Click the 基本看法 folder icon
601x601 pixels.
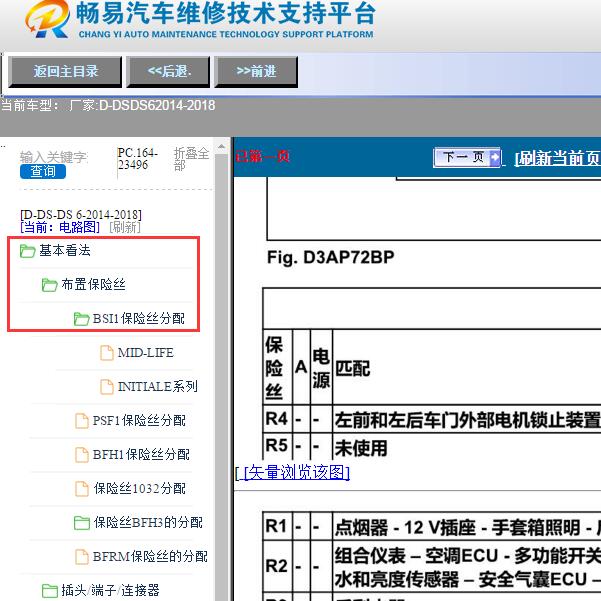(x=28, y=251)
